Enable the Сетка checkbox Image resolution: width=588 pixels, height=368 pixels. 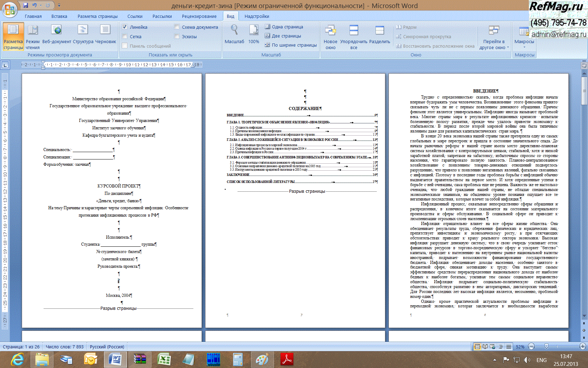coord(125,36)
